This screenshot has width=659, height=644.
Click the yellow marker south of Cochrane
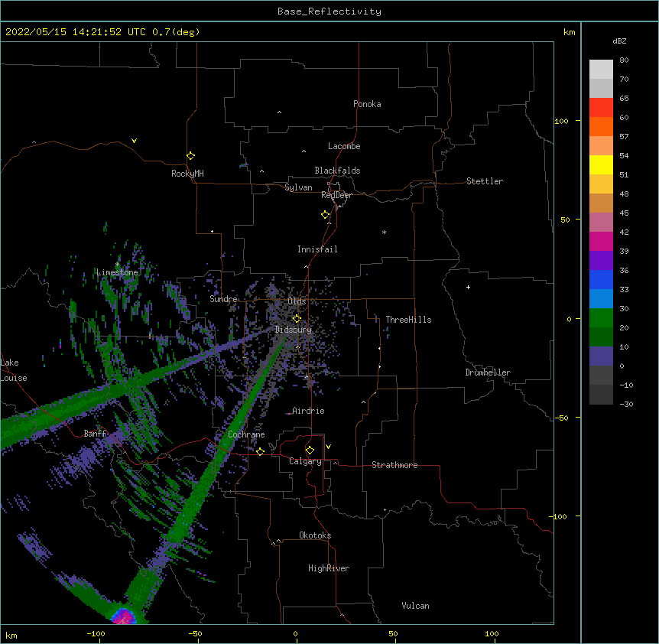261,452
